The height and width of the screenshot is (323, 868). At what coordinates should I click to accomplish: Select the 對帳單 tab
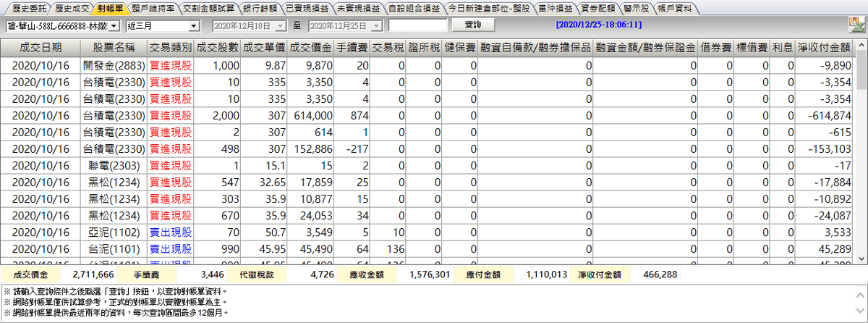tap(111, 9)
